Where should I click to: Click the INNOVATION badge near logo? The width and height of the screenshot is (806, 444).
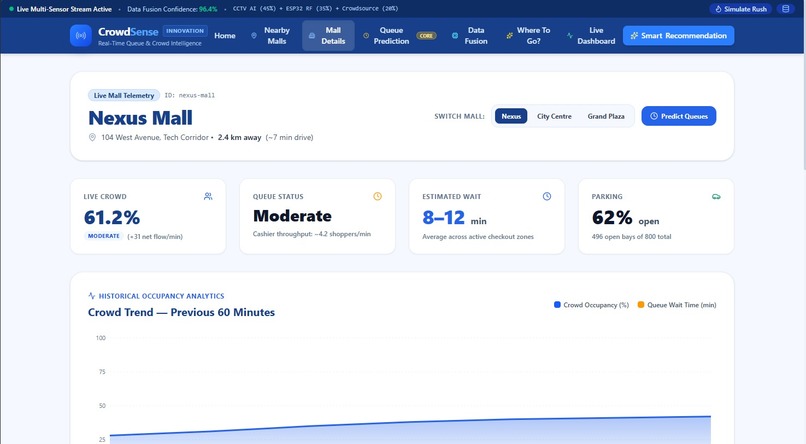coord(185,31)
